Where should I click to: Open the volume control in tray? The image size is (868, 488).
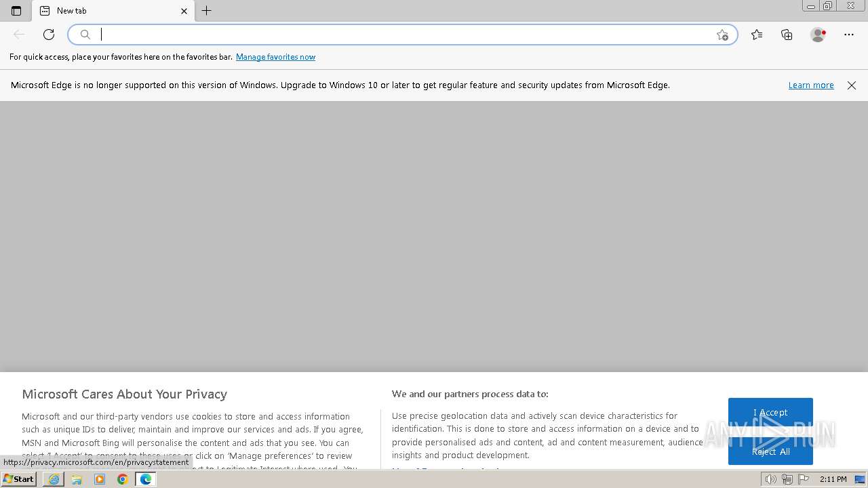click(771, 479)
